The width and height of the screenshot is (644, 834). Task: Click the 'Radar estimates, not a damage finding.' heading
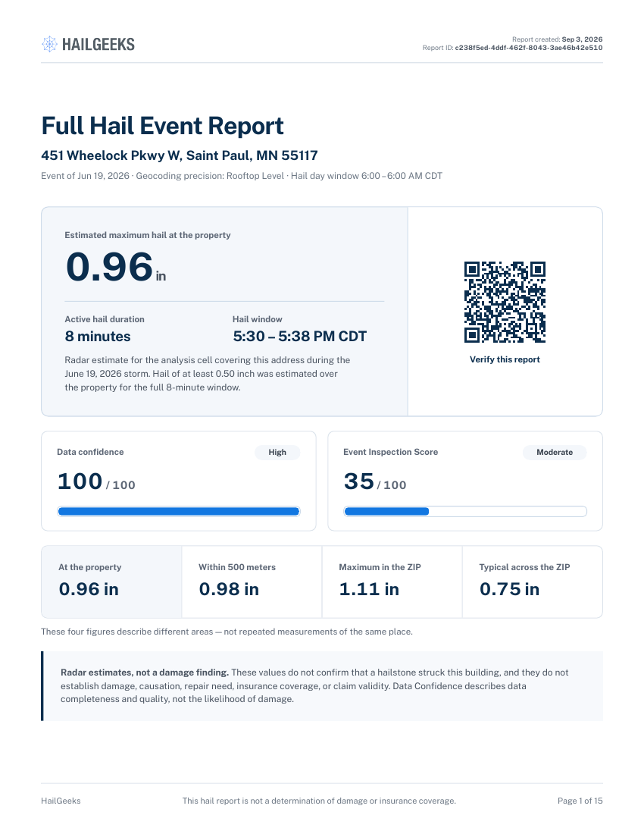[145, 673]
